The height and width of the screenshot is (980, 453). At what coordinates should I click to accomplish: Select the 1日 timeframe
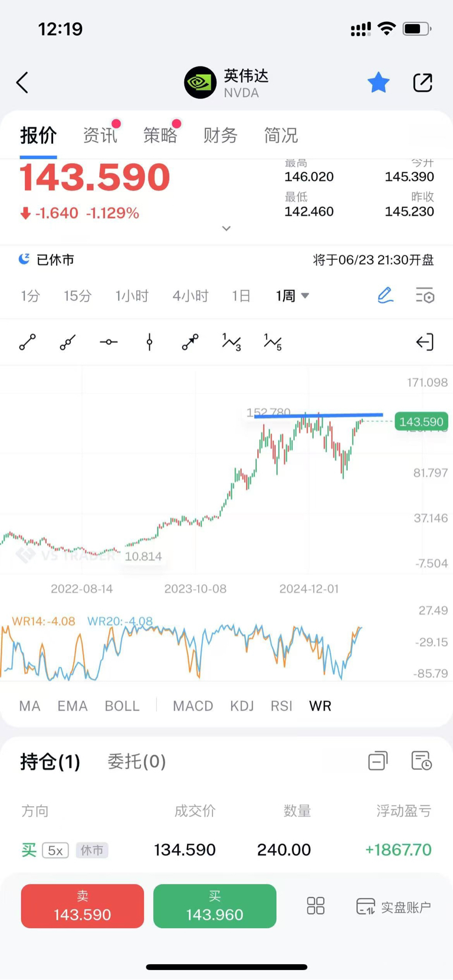pyautogui.click(x=241, y=296)
